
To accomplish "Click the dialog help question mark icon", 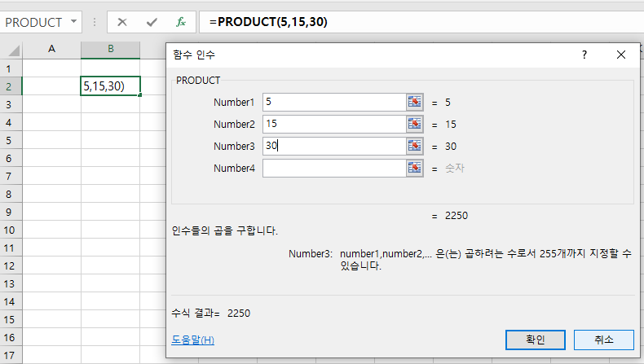I will [x=584, y=55].
